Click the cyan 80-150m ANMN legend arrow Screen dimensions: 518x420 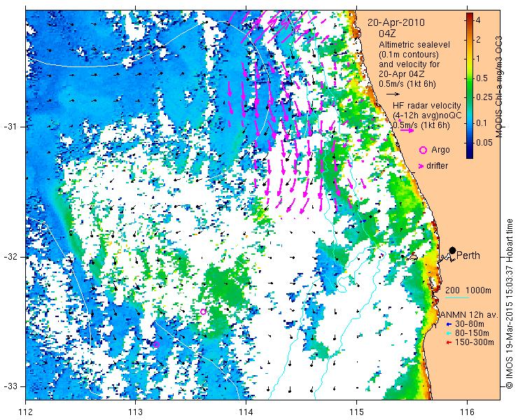(x=448, y=333)
